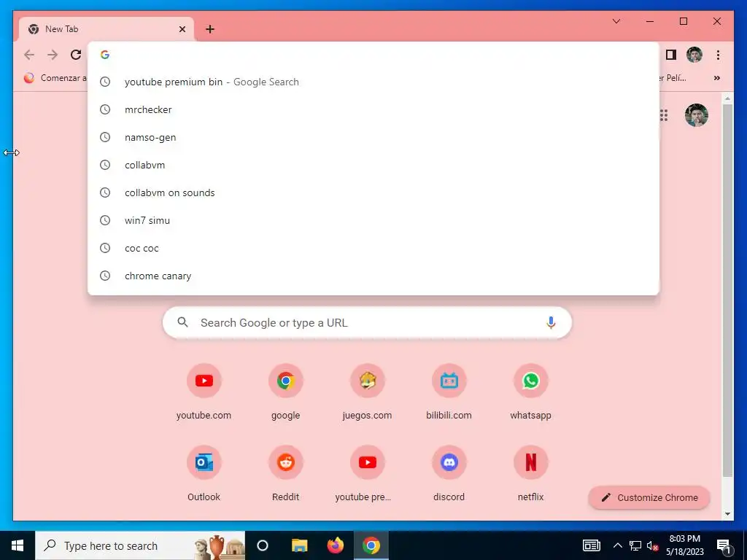Select suggestion coc coc
Screen dimensions: 747x560
373,248
